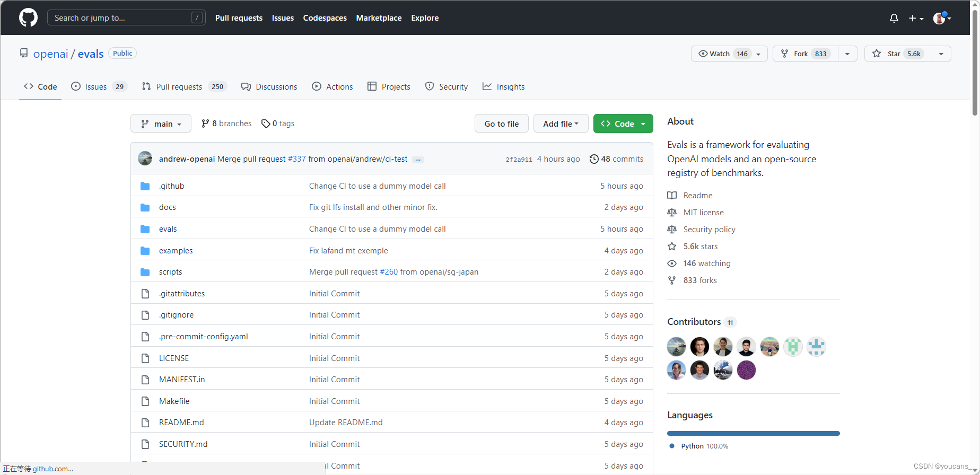Open the main branch selector dropdown
The width and height of the screenshot is (980, 475).
tap(161, 124)
